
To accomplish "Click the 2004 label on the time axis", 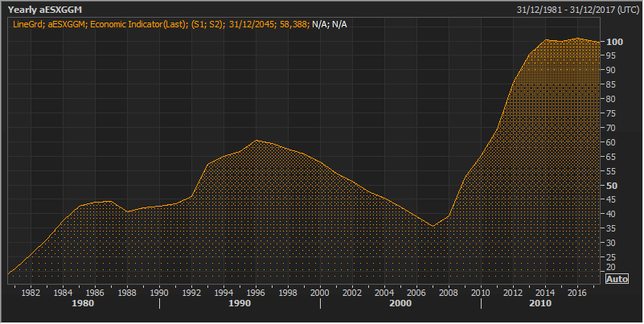I will 384,292.
